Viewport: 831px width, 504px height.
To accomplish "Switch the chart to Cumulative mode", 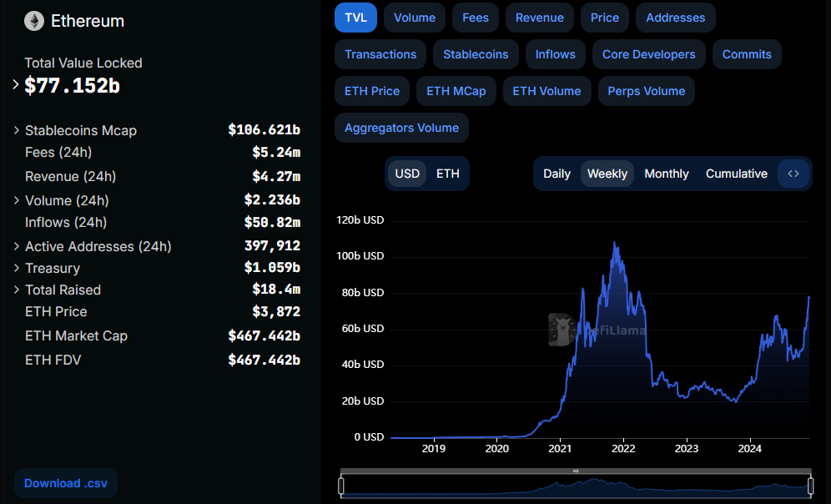I will tap(736, 174).
